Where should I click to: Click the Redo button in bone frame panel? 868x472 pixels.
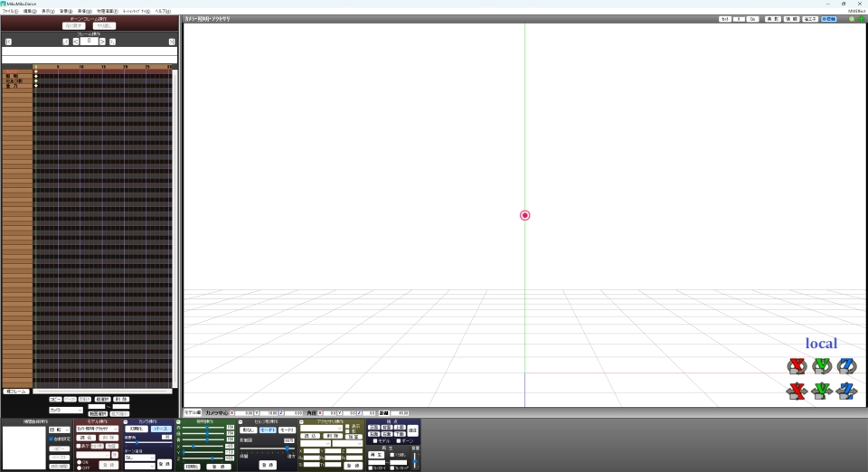pos(104,26)
